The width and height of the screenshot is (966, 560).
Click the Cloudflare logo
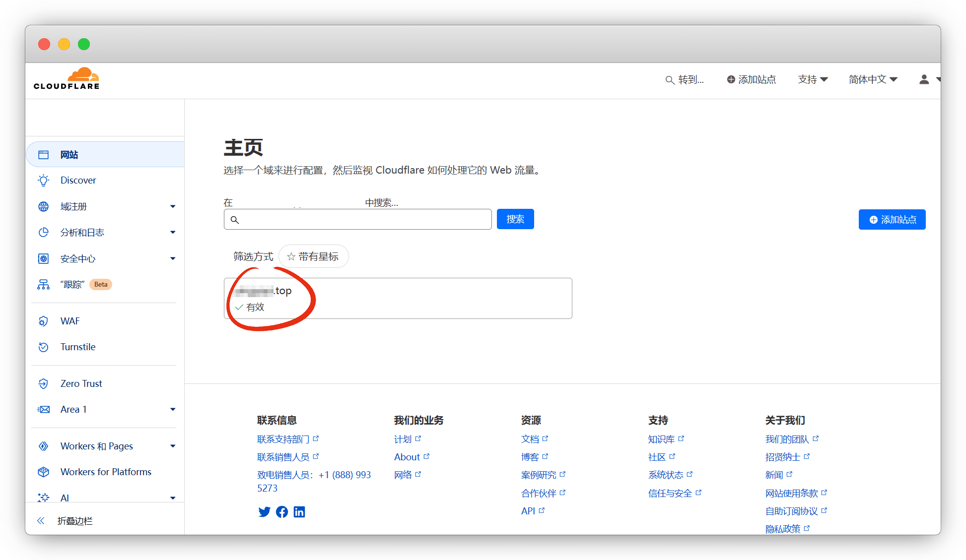coord(67,79)
